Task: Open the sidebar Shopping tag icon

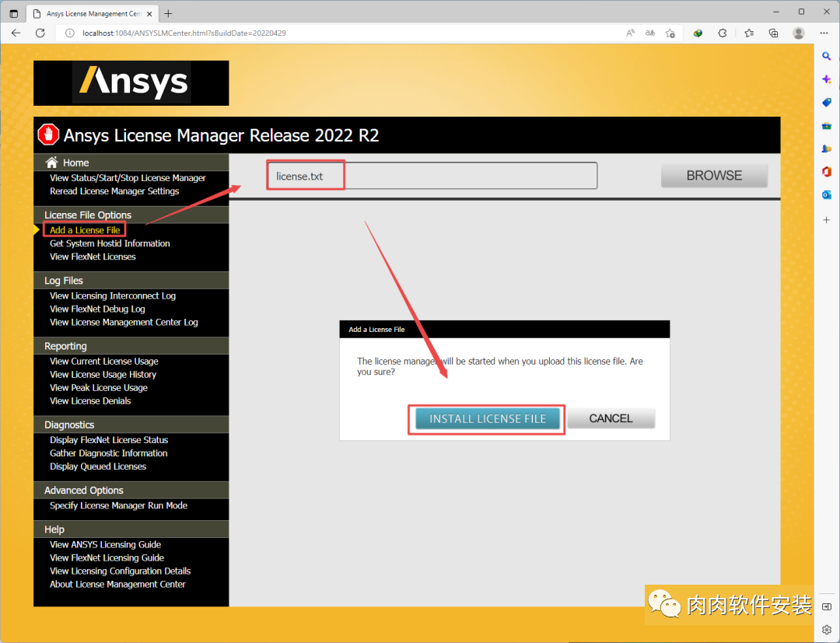Action: 827,103
